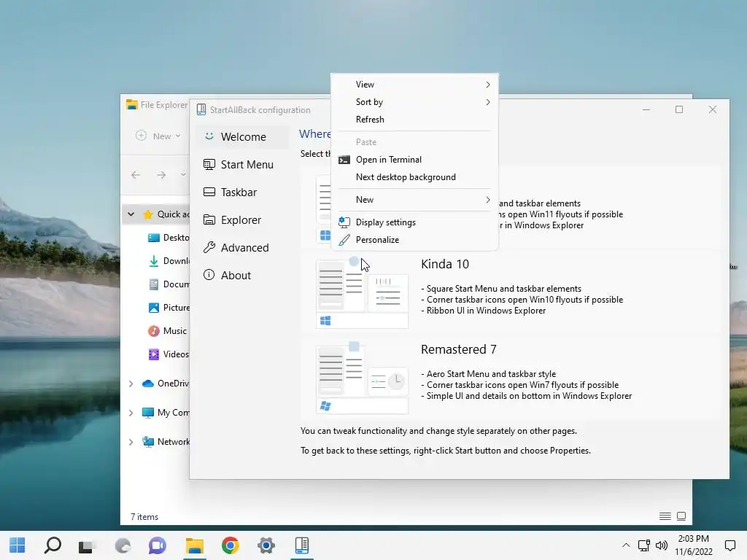
Task: Open taskbar Search
Action: click(53, 545)
